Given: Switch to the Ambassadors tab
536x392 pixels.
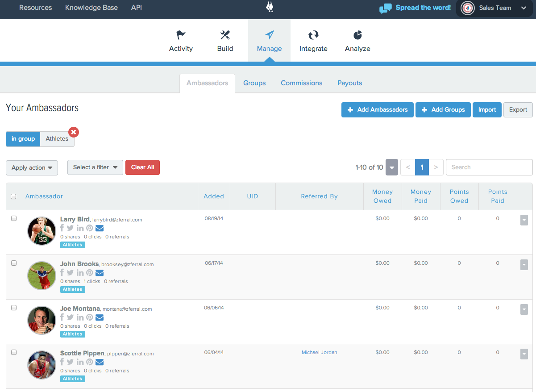Looking at the screenshot, I should point(207,83).
